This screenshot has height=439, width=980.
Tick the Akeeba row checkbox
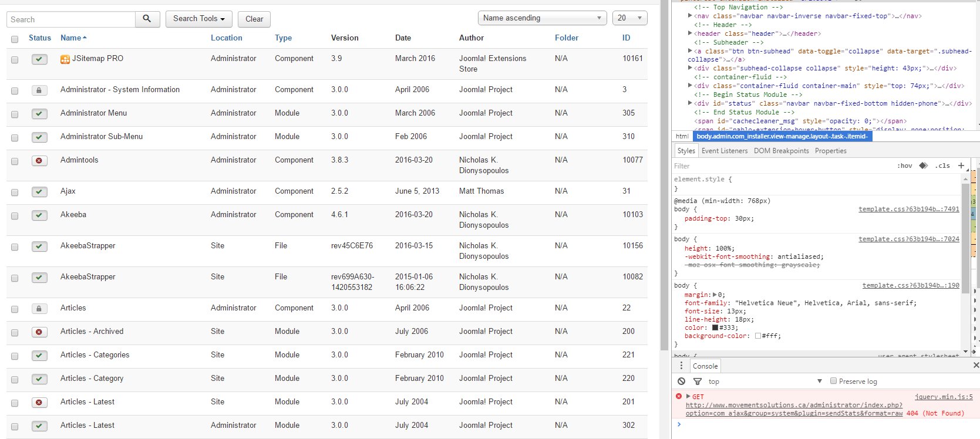point(15,216)
